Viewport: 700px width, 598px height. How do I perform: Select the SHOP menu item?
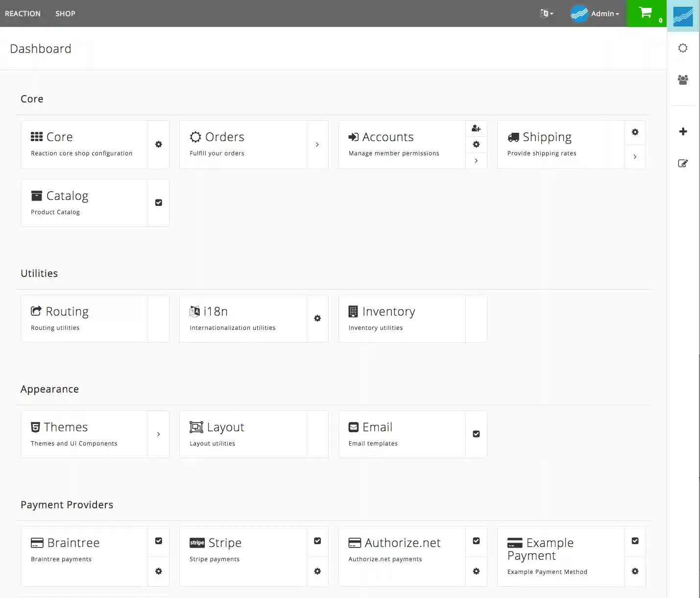(x=65, y=13)
